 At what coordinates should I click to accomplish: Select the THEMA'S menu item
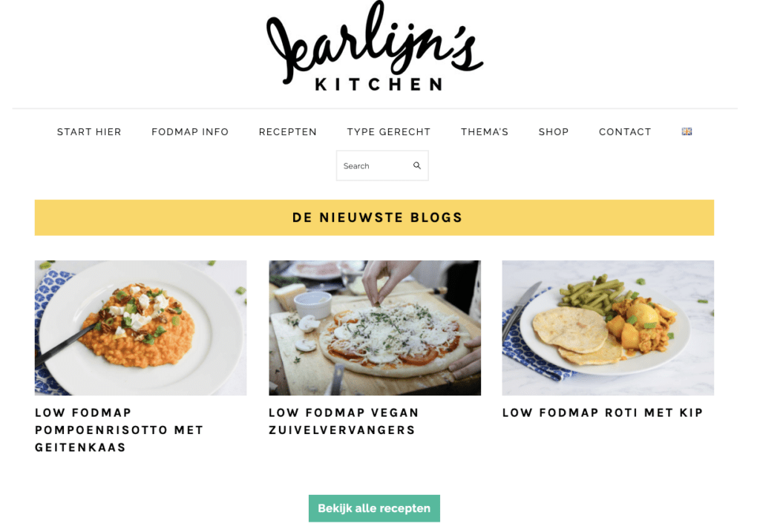pyautogui.click(x=485, y=132)
